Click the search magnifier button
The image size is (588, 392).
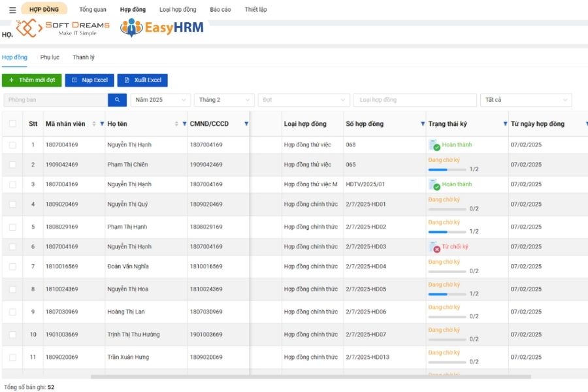point(117,100)
